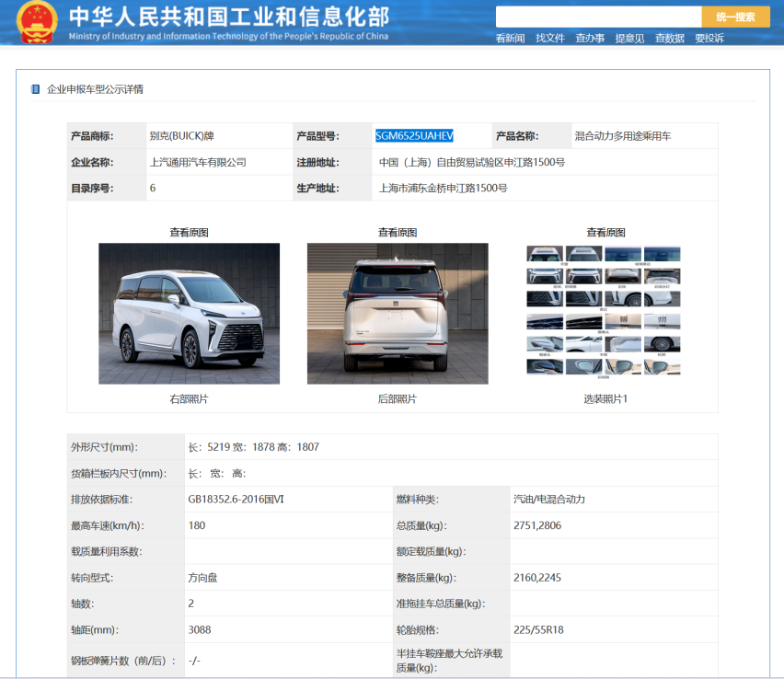The image size is (784, 679).
Task: Click the emission standard GB18352.6-2016国VI
Action: coord(236,499)
